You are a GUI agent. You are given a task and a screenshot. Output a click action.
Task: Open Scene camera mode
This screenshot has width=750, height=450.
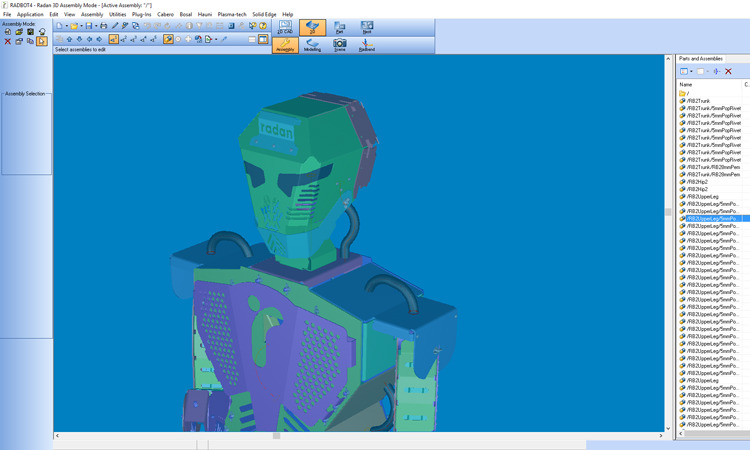(x=340, y=45)
